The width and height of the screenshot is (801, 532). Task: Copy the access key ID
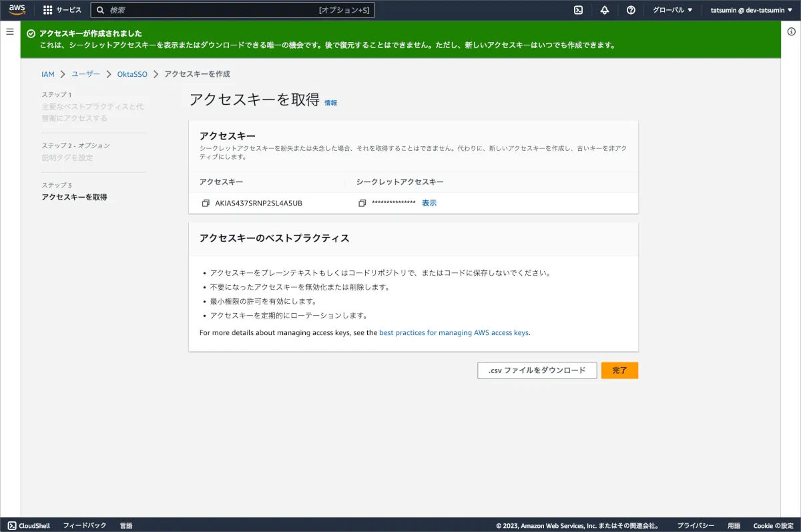point(206,203)
